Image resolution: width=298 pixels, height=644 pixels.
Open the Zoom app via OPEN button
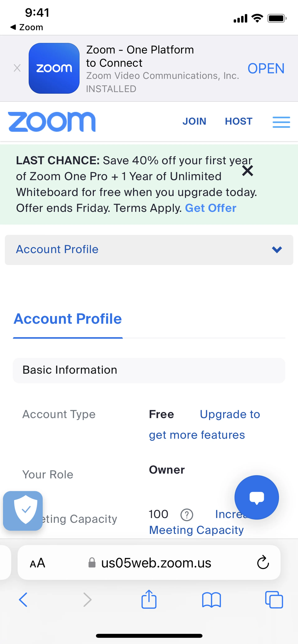point(266,68)
